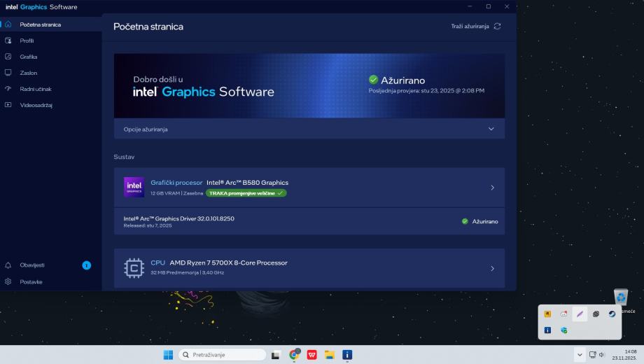
Task: Select the Radni učinak performance icon
Action: (8, 89)
